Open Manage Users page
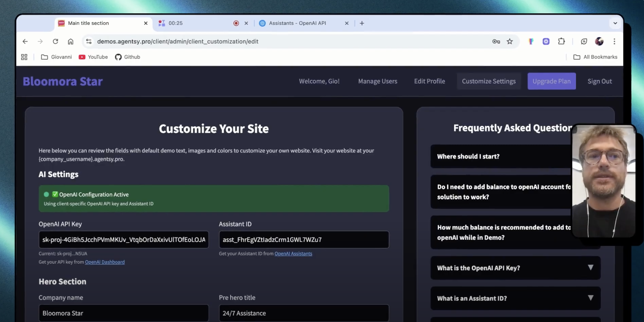Viewport: 644px width, 322px height. [x=377, y=81]
